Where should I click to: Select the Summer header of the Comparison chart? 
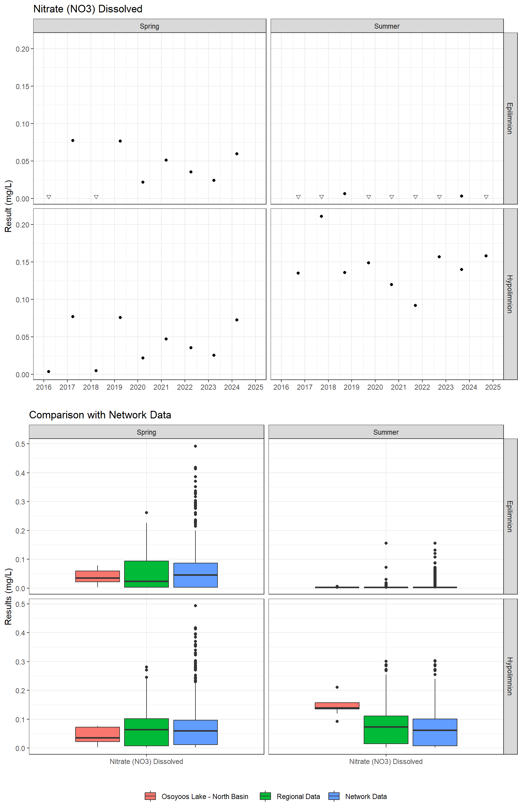pos(386,432)
